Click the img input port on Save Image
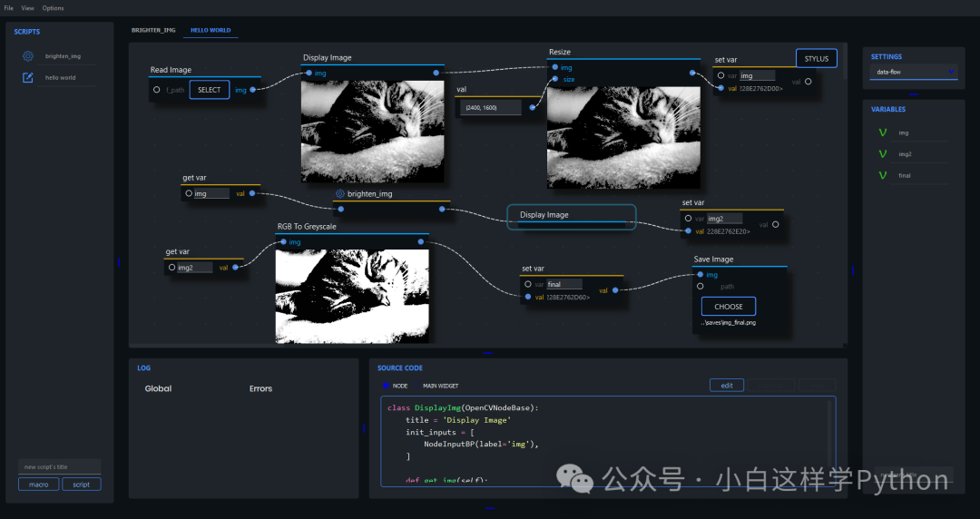This screenshot has width=980, height=519. tap(700, 275)
